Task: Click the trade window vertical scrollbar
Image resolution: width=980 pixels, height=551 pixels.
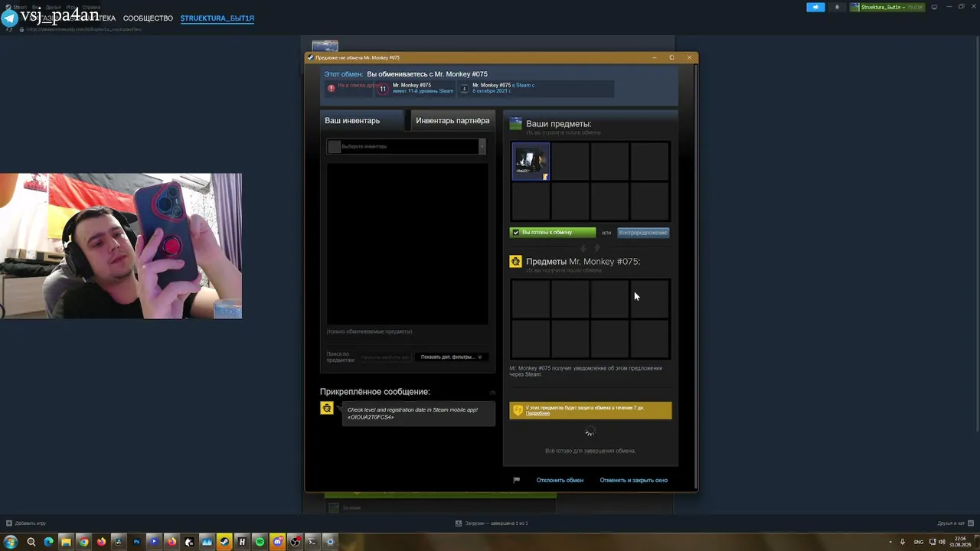Action: [x=695, y=275]
